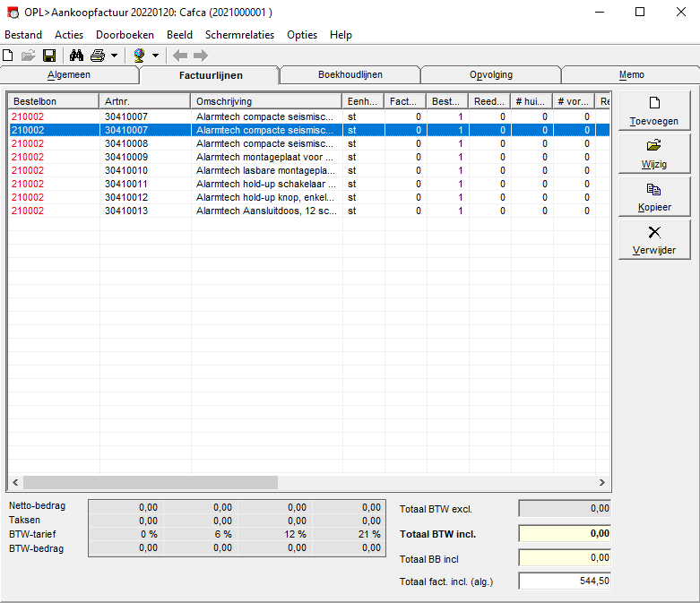This screenshot has width=700, height=603.
Task: Open the Acties menu
Action: pos(69,35)
